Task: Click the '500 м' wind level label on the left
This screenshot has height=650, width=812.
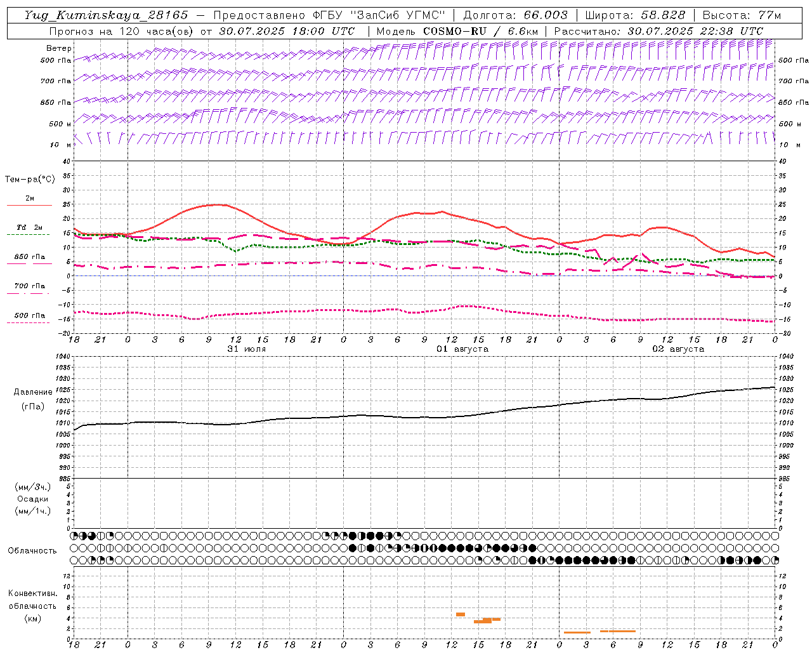Action: pos(60,124)
